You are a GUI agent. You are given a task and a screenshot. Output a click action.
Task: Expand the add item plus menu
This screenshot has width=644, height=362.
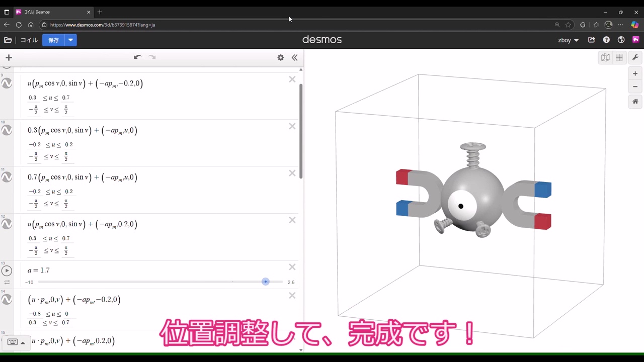click(x=9, y=57)
